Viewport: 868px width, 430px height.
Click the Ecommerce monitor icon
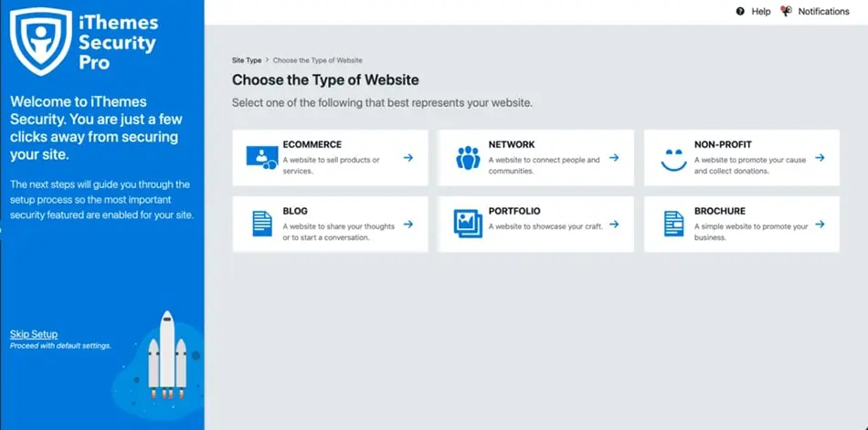click(x=262, y=158)
